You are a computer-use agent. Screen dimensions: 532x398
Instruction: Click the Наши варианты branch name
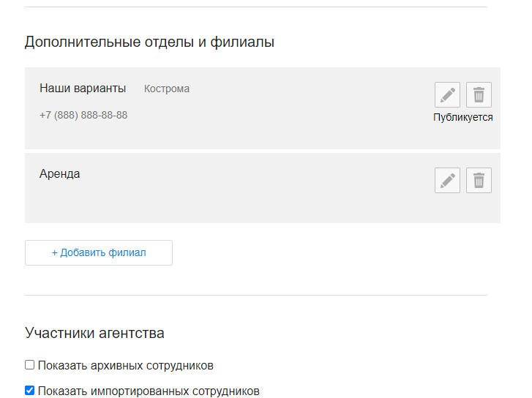[x=83, y=89]
